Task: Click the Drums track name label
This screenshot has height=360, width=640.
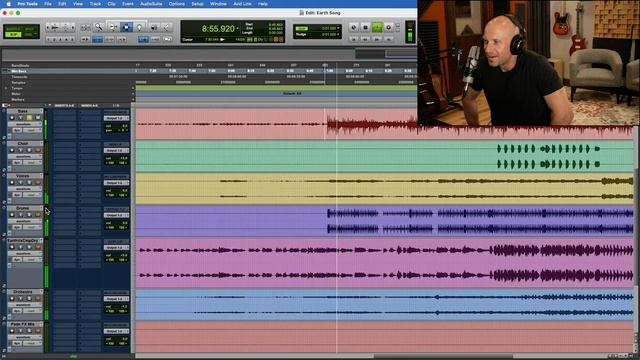Action: (23, 208)
